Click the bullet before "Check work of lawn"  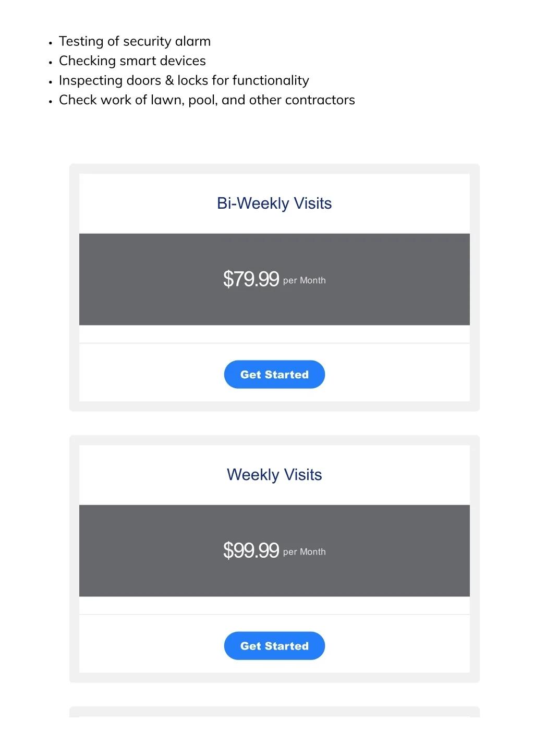[51, 102]
